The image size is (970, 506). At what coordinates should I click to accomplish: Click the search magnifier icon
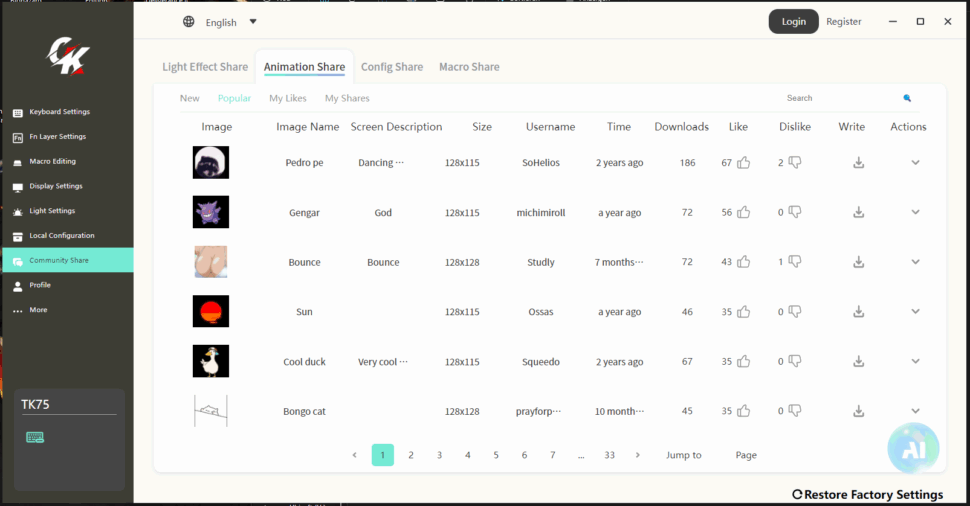tap(907, 98)
